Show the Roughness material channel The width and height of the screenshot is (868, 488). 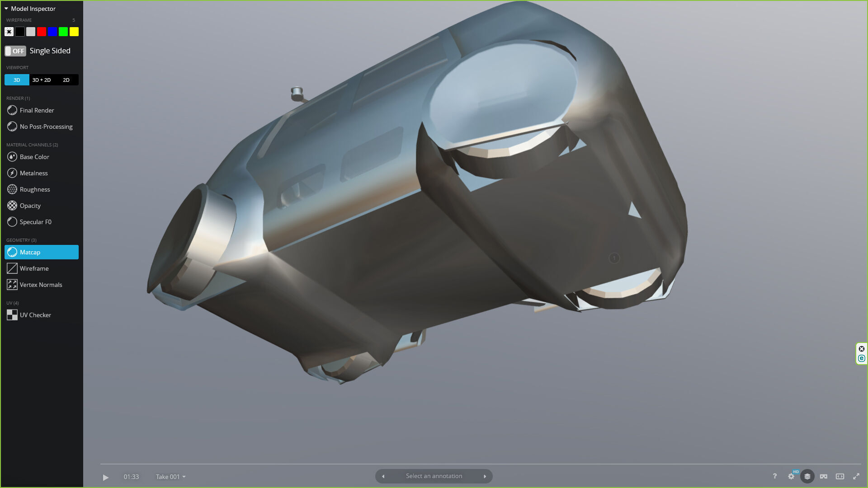(x=34, y=189)
